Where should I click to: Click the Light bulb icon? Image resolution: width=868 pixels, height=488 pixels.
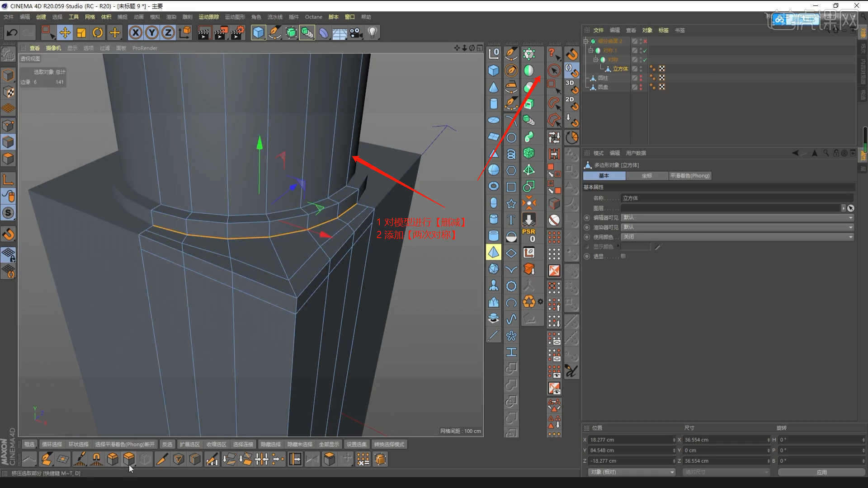click(372, 33)
